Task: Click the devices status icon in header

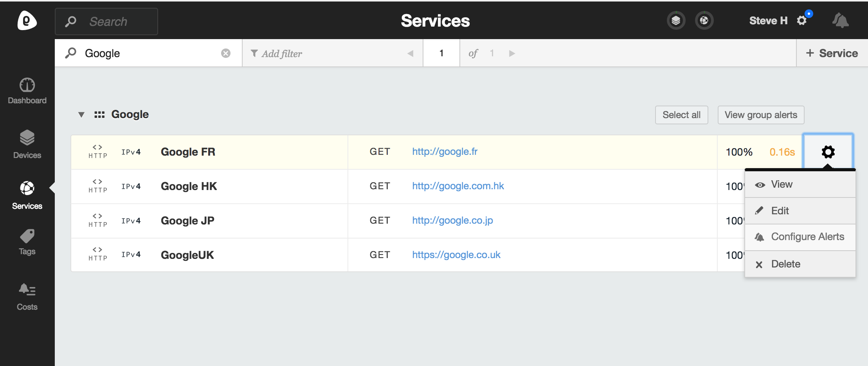Action: point(676,20)
